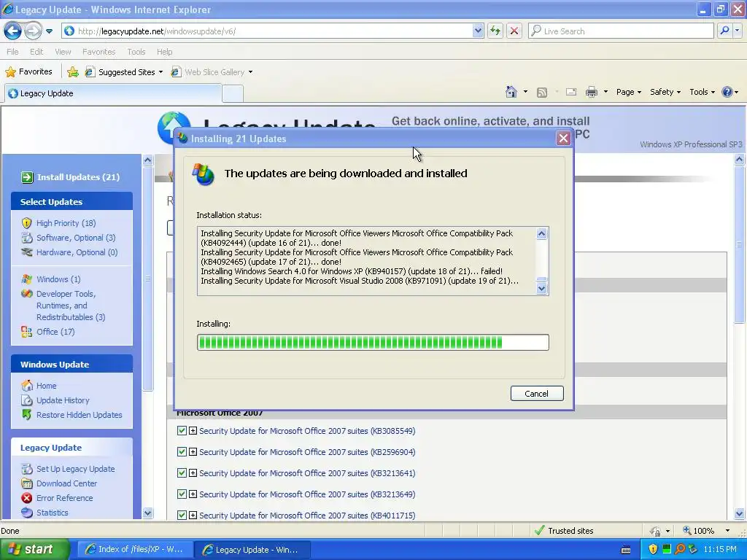Open Hardware, Optional (0) link

click(x=77, y=252)
